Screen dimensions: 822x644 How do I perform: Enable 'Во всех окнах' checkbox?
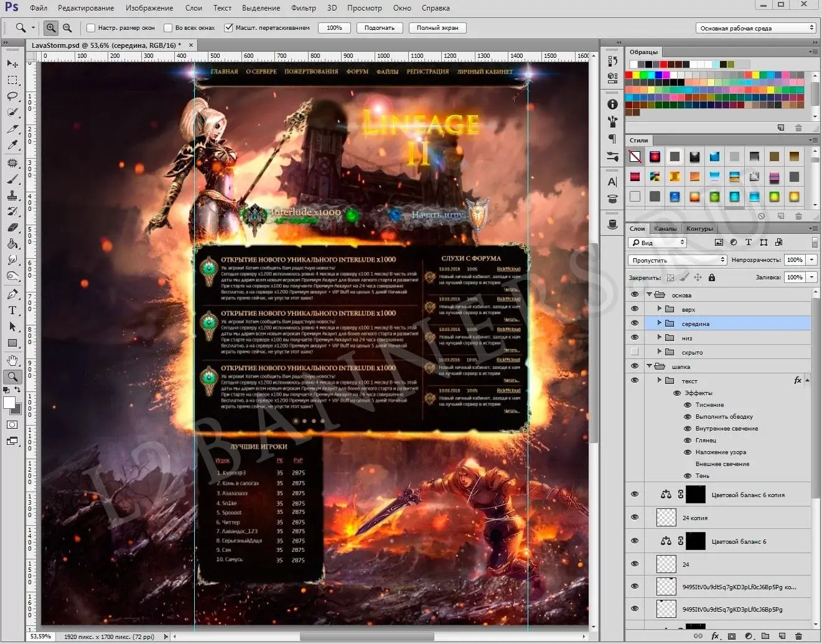pyautogui.click(x=168, y=28)
